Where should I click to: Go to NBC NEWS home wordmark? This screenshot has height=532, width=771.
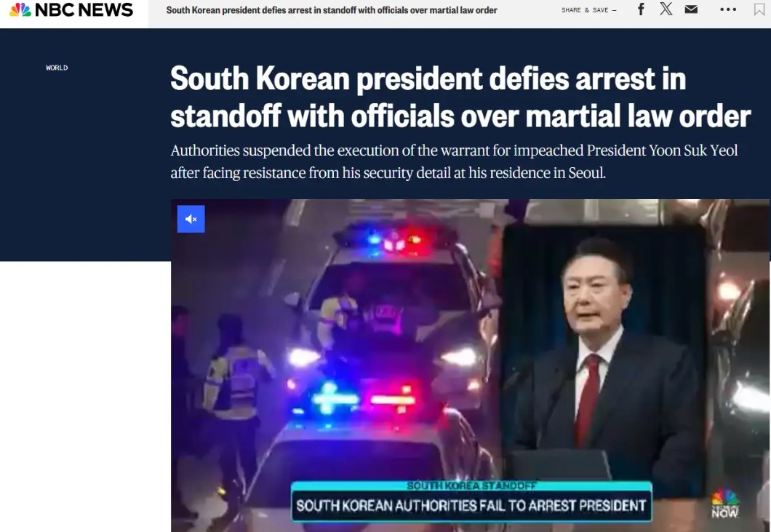click(84, 10)
